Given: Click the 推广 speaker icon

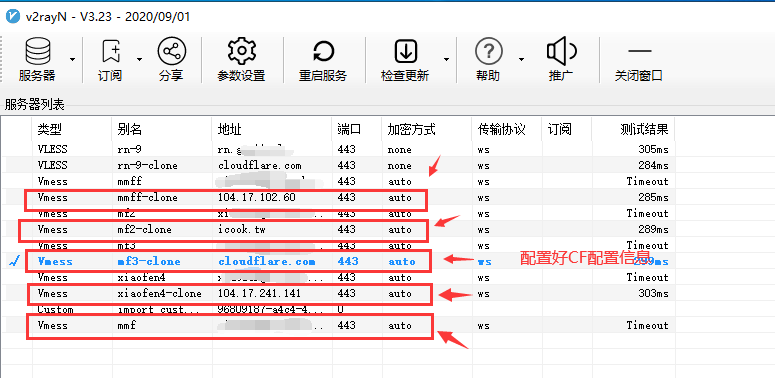Looking at the screenshot, I should pyautogui.click(x=561, y=51).
